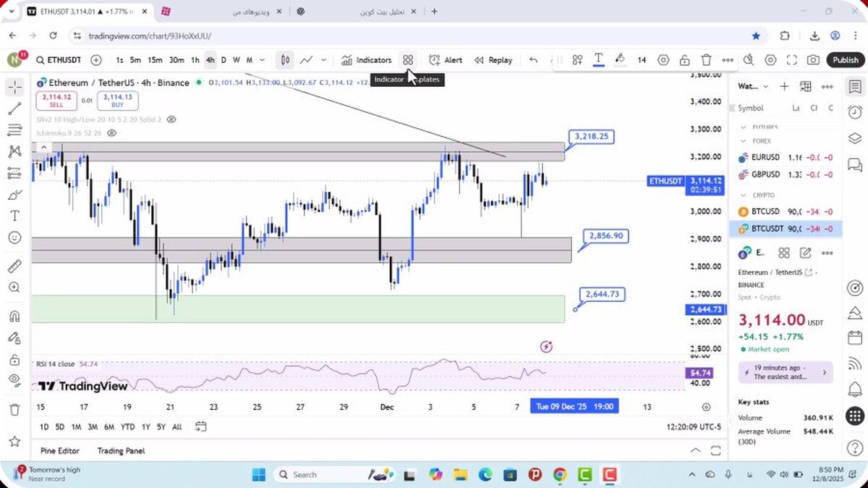
Task: Open watchlist advanced view icon
Action: (806, 86)
